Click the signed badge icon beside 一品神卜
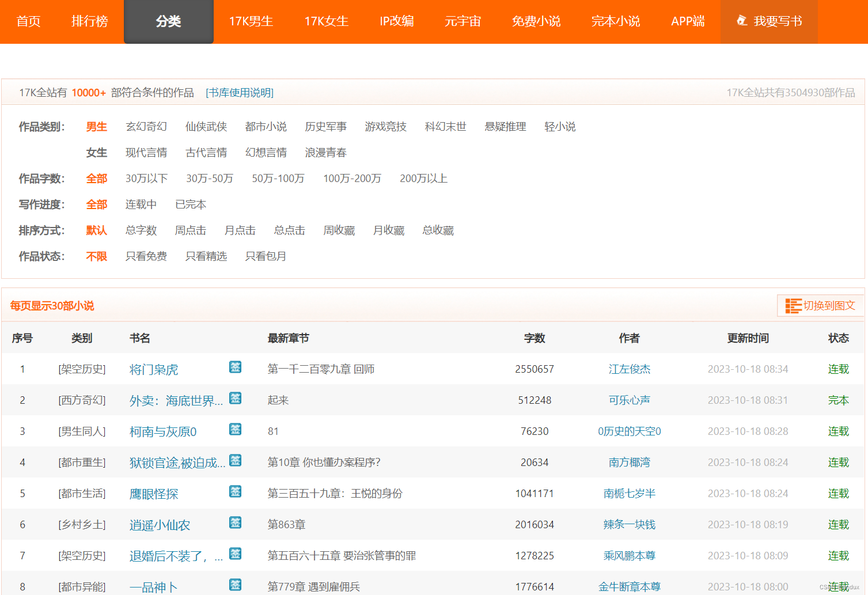Viewport: 868px width, 595px height. pos(236,585)
